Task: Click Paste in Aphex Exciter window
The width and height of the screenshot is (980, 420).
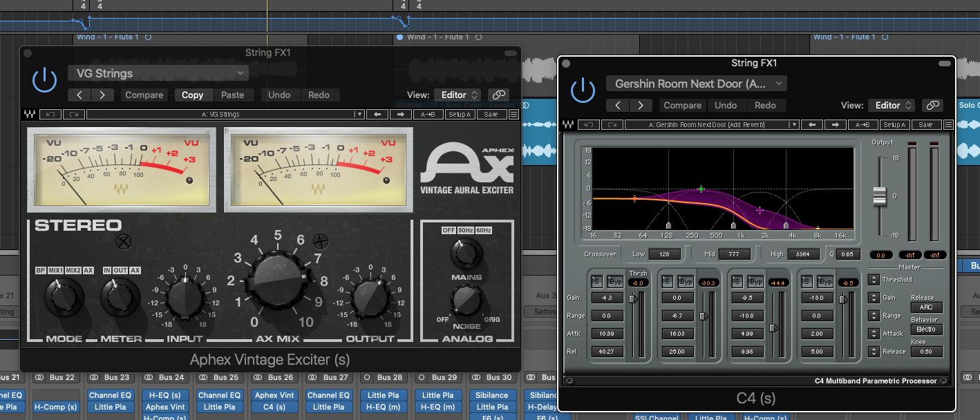Action: pyautogui.click(x=232, y=95)
